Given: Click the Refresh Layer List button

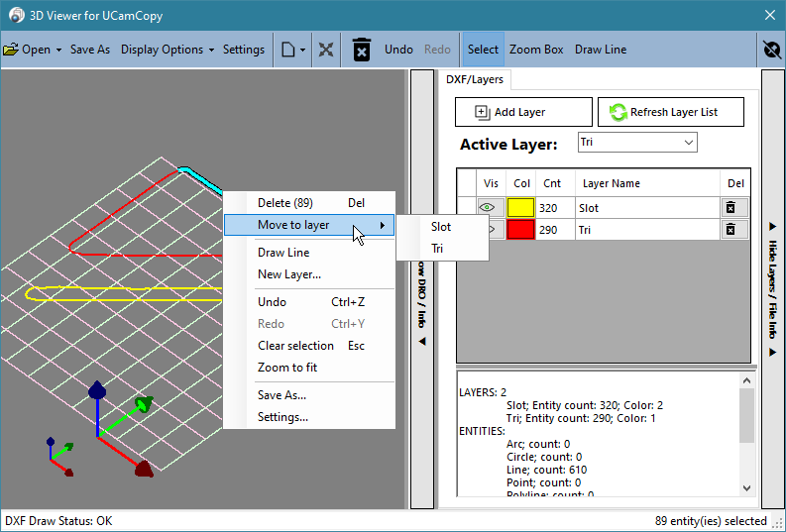Looking at the screenshot, I should tap(671, 112).
